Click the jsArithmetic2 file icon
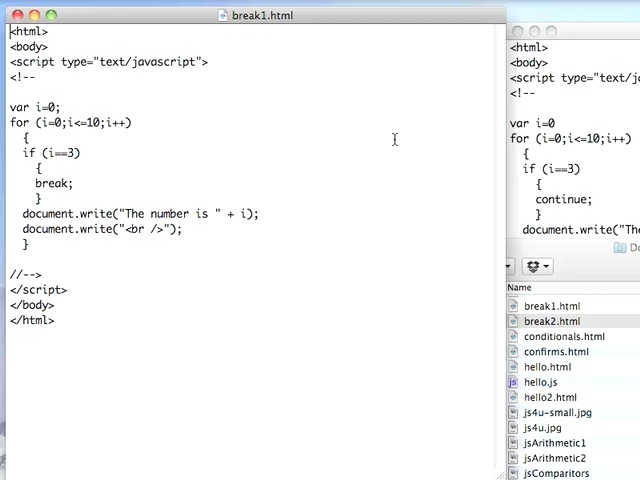640x480 pixels. tap(513, 458)
